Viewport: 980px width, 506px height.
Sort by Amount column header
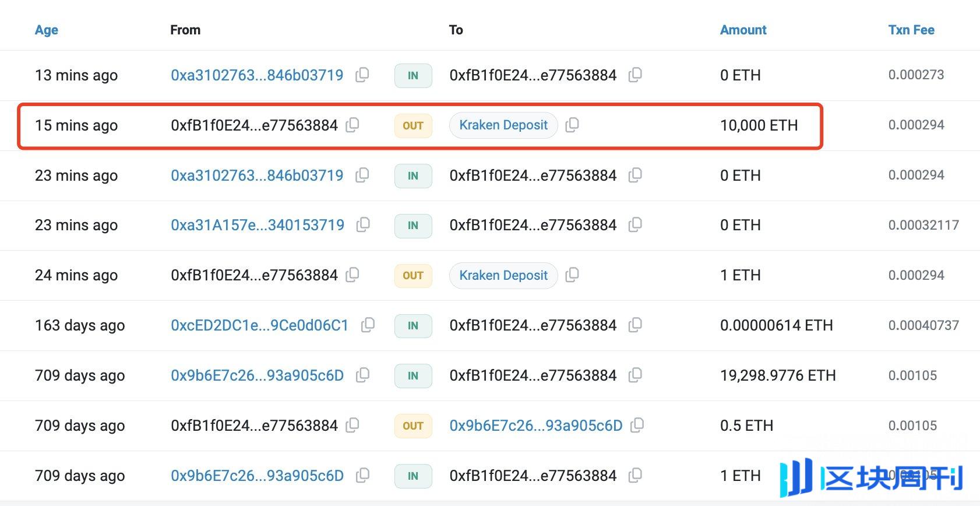(x=743, y=30)
